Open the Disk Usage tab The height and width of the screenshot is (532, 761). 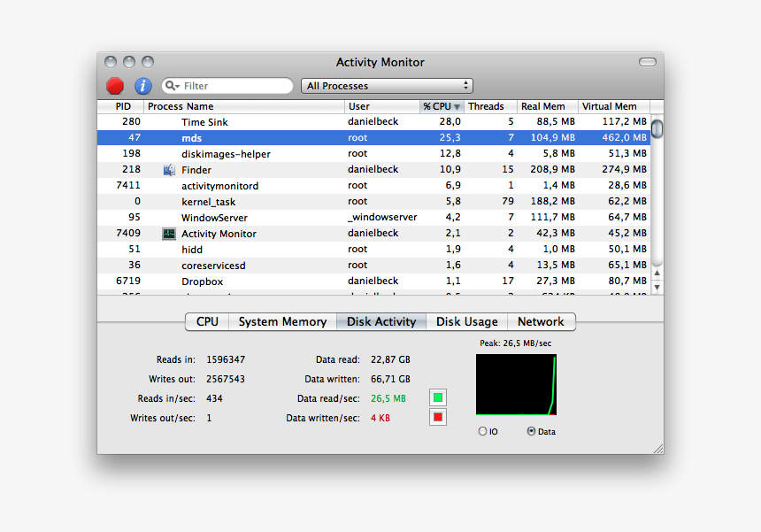467,322
